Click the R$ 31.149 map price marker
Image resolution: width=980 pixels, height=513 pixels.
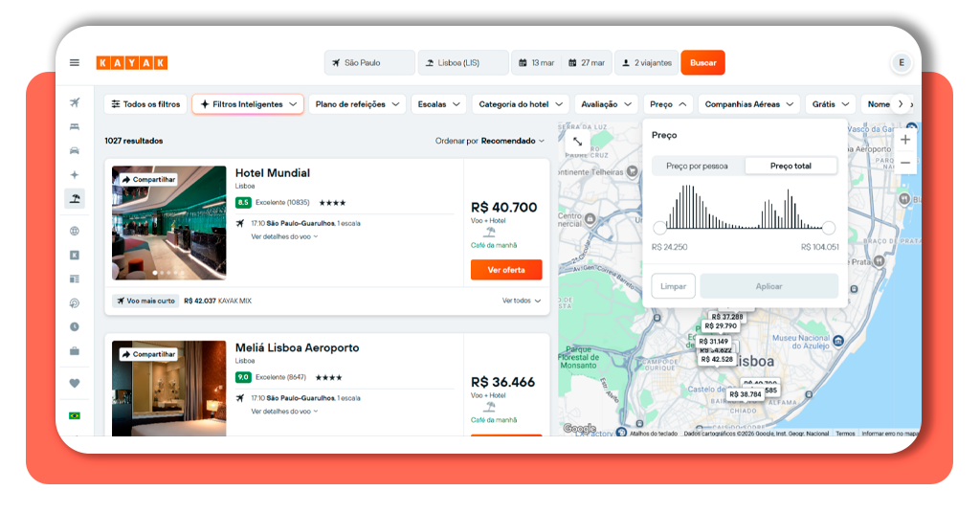(714, 342)
